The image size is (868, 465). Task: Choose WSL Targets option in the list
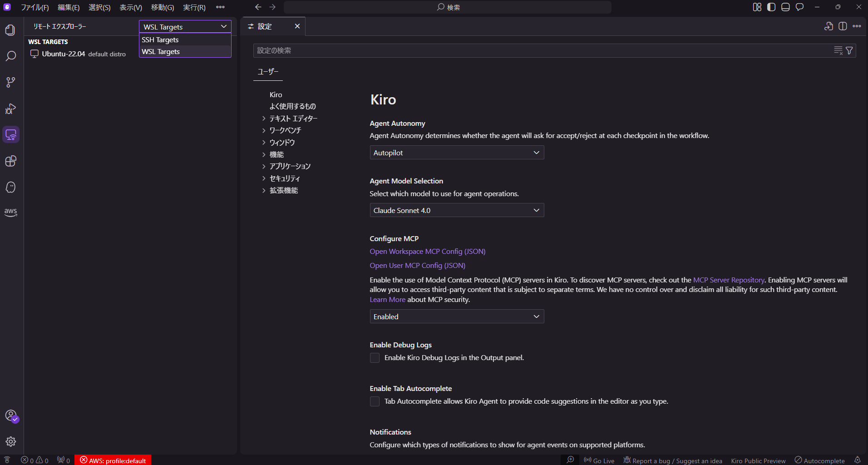coord(185,52)
